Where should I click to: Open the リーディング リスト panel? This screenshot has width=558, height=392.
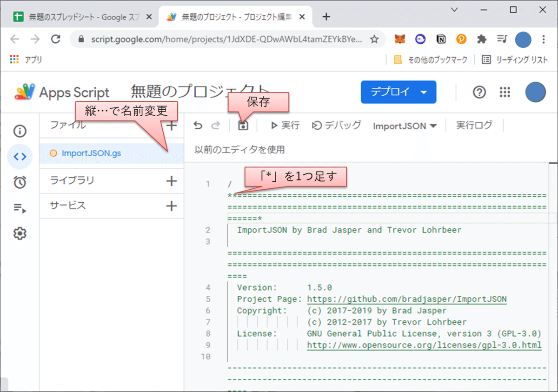(x=515, y=60)
